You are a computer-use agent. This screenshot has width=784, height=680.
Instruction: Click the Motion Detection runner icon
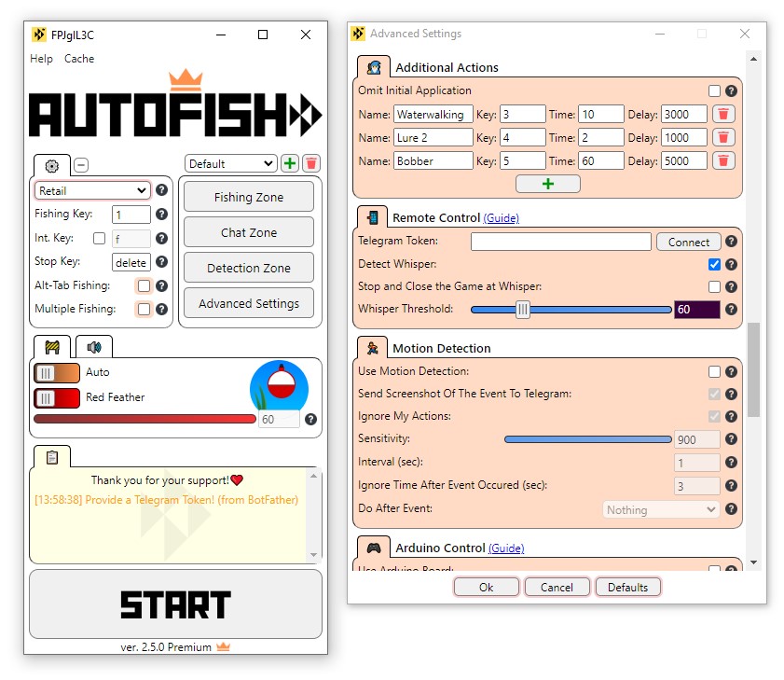(373, 348)
